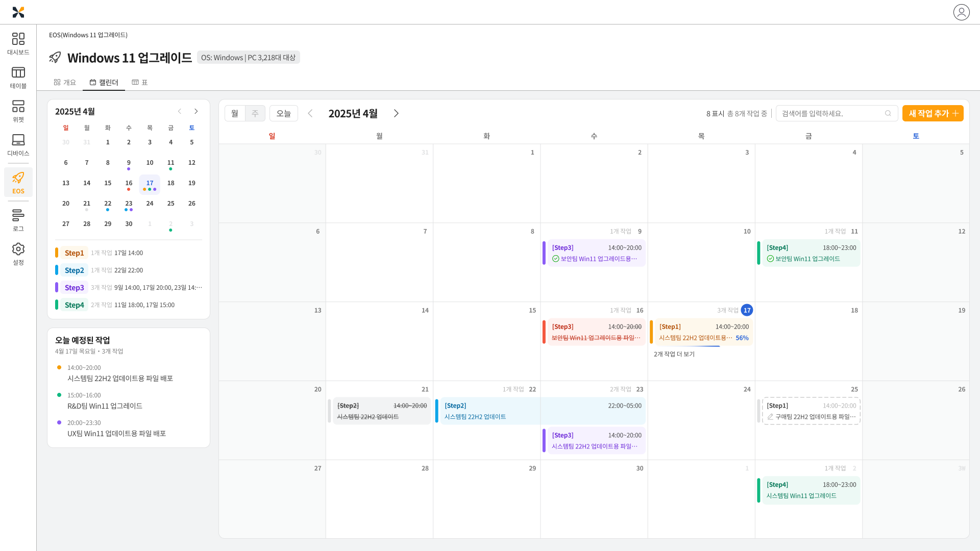980x551 pixels.
Task: Open the Dashboard (대시보드) sidebar icon
Action: (x=18, y=44)
